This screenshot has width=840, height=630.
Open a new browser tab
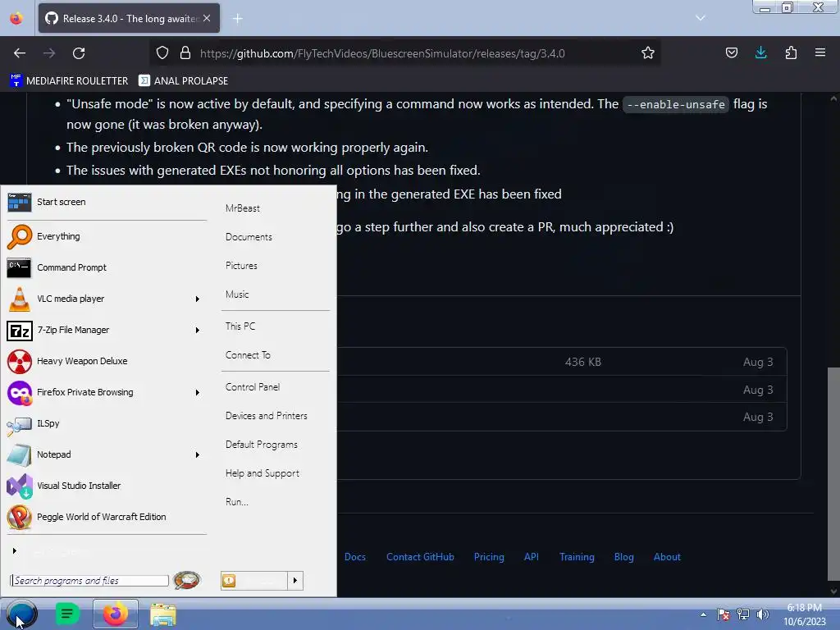point(238,19)
